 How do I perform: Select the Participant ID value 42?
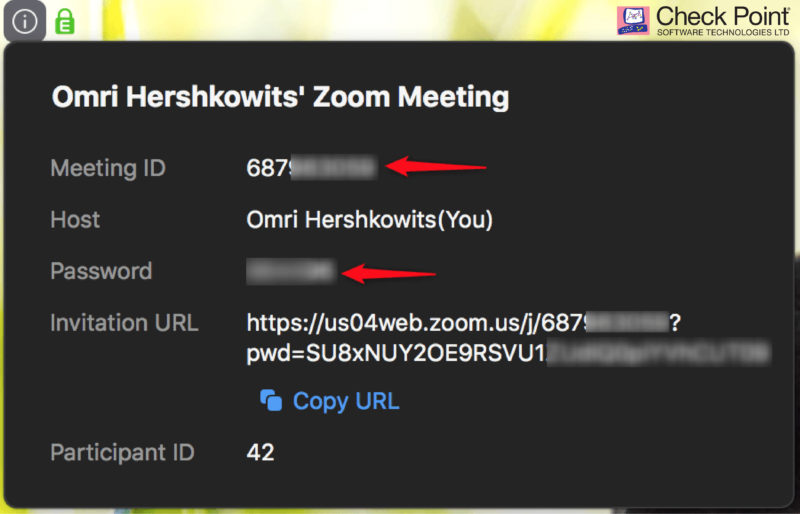click(x=260, y=452)
